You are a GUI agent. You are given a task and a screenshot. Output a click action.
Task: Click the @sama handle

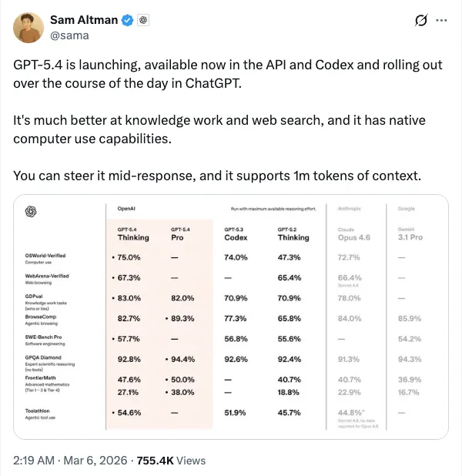pos(71,35)
